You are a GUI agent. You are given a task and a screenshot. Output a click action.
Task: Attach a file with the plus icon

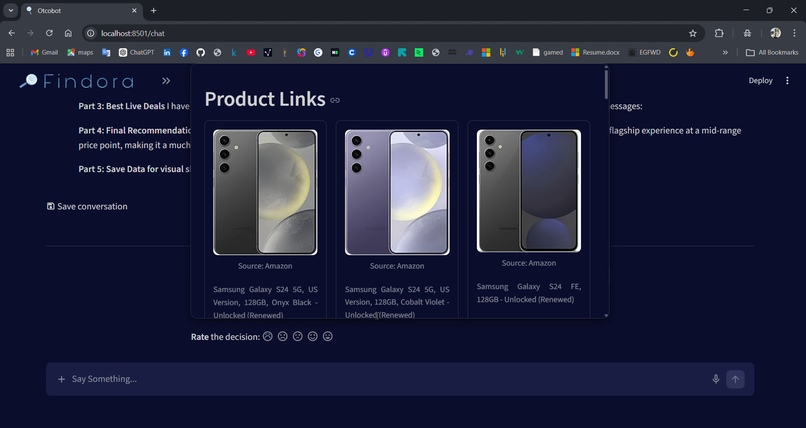point(61,379)
